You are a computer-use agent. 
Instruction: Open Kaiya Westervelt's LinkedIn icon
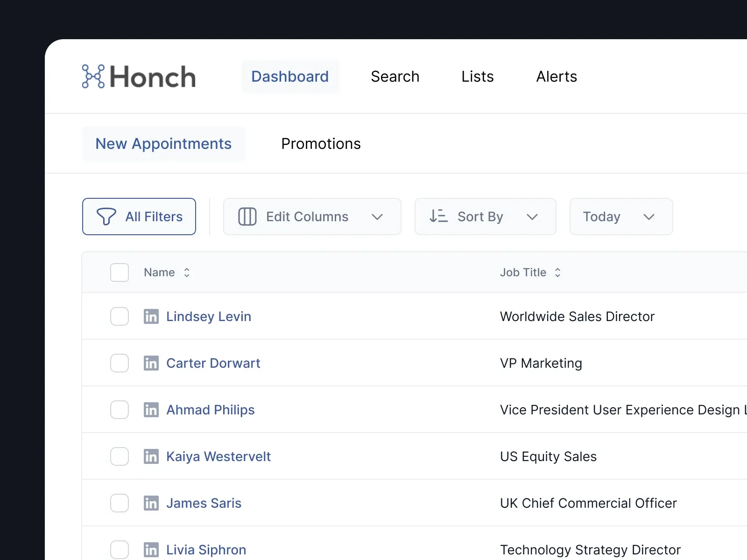151,456
